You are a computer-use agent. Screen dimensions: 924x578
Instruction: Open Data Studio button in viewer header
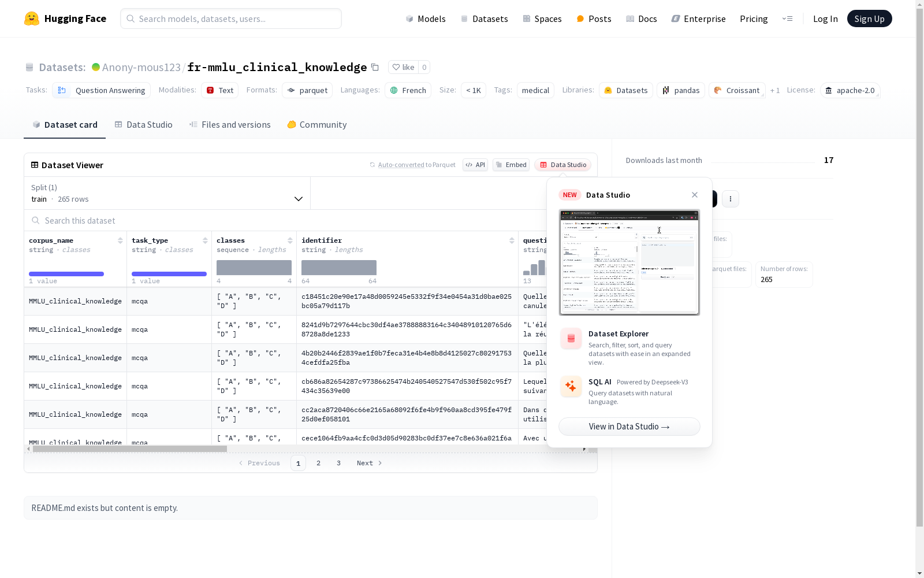(563, 165)
